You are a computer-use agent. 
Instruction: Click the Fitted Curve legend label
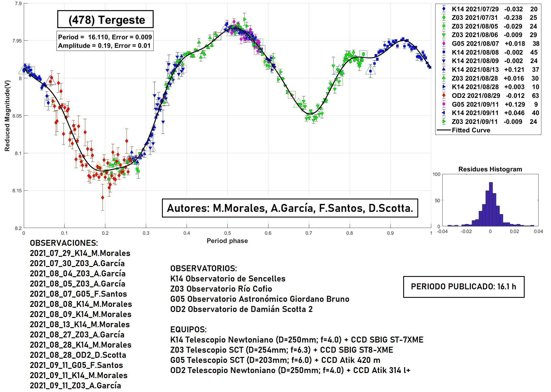(471, 130)
